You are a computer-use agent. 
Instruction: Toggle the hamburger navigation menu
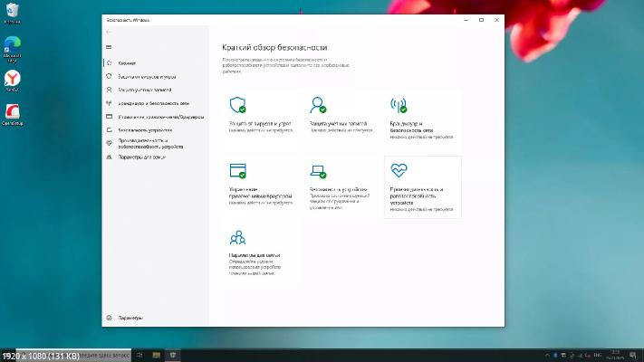(x=109, y=47)
